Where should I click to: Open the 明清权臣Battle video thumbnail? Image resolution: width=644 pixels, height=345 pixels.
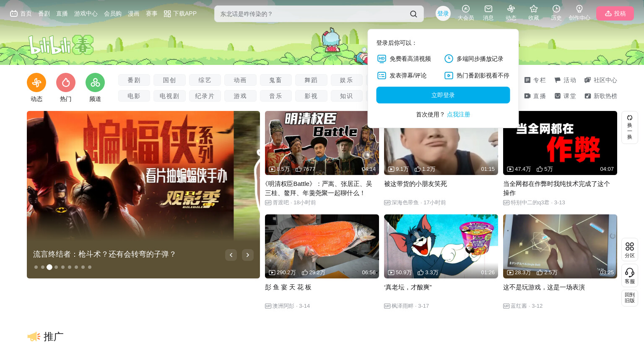(x=322, y=143)
